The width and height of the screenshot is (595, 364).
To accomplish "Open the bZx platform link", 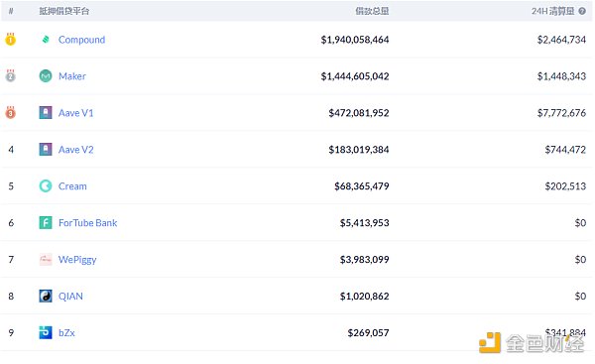I will pyautogui.click(x=66, y=333).
